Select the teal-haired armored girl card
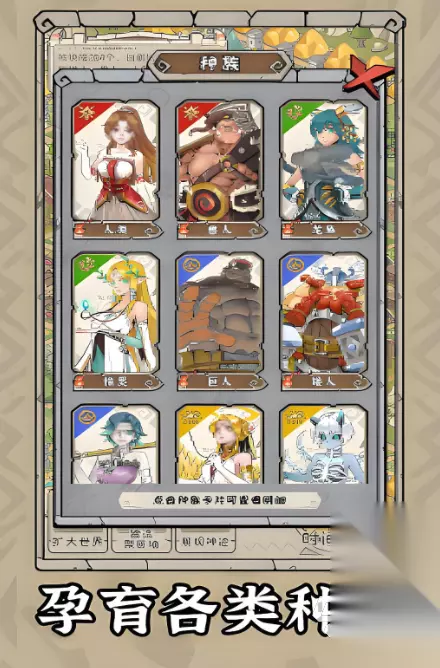This screenshot has height=668, width=440. click(324, 161)
